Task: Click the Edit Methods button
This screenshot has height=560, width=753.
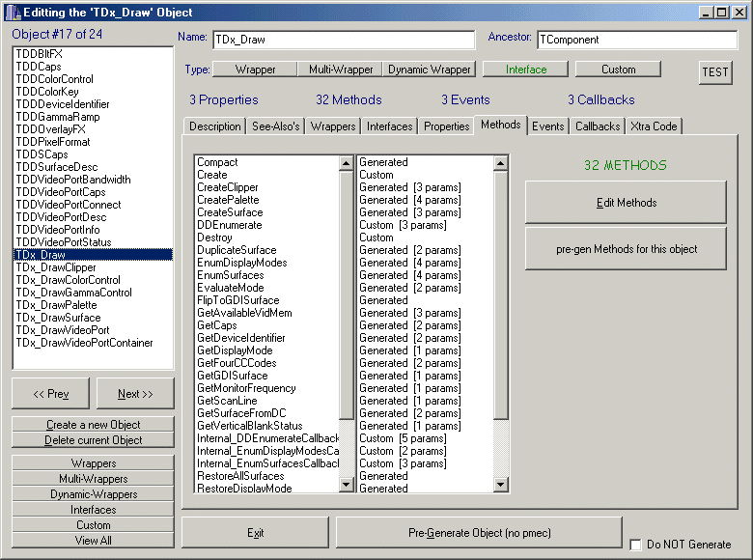Action: click(x=626, y=203)
